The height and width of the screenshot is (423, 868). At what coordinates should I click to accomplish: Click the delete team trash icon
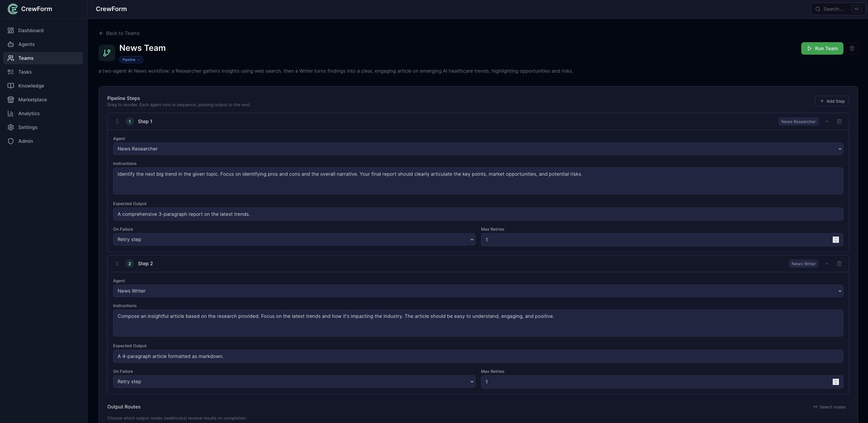click(852, 48)
